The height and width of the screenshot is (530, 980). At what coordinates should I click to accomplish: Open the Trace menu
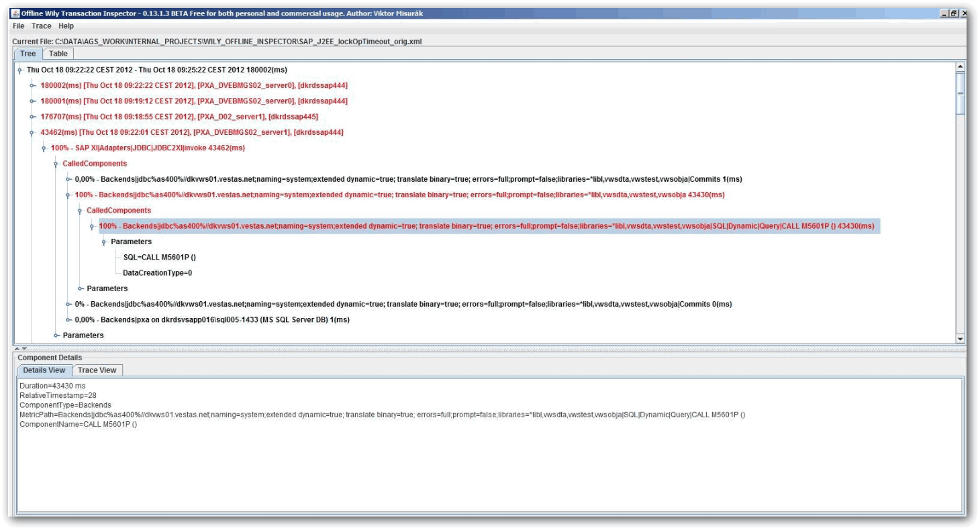pos(41,26)
